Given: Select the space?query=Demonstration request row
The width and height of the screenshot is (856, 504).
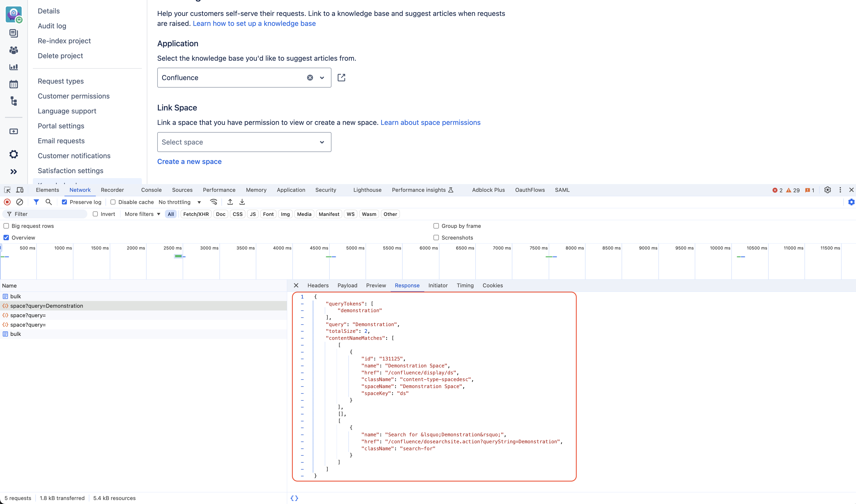Looking at the screenshot, I should (47, 306).
